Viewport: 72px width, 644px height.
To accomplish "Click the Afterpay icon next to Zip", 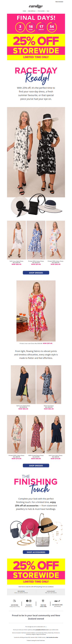I will [x=59, y=601].
